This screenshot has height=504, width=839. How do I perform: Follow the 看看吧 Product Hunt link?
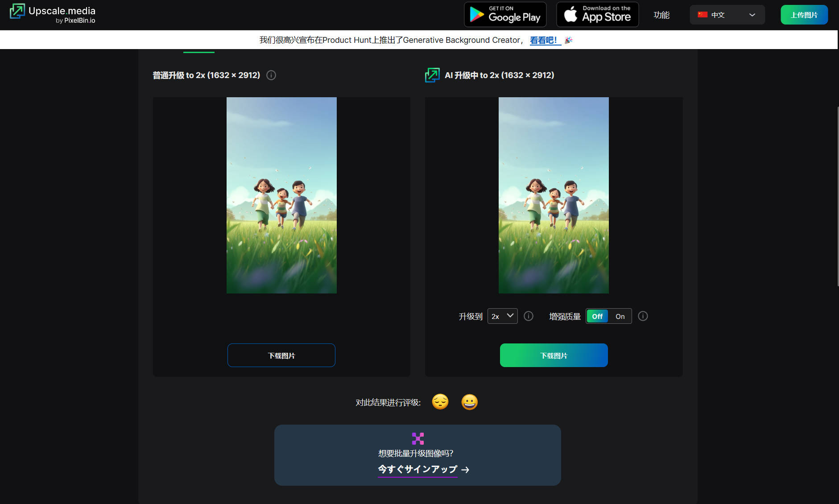pos(544,40)
